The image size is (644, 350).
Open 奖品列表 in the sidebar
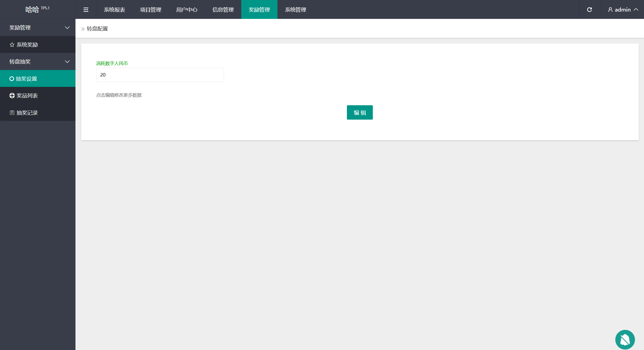click(x=27, y=96)
